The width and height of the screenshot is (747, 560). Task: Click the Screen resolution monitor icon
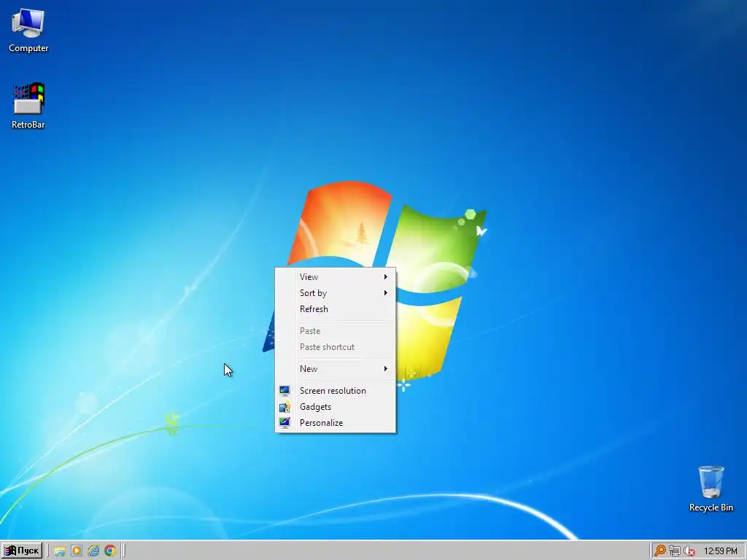(x=285, y=391)
